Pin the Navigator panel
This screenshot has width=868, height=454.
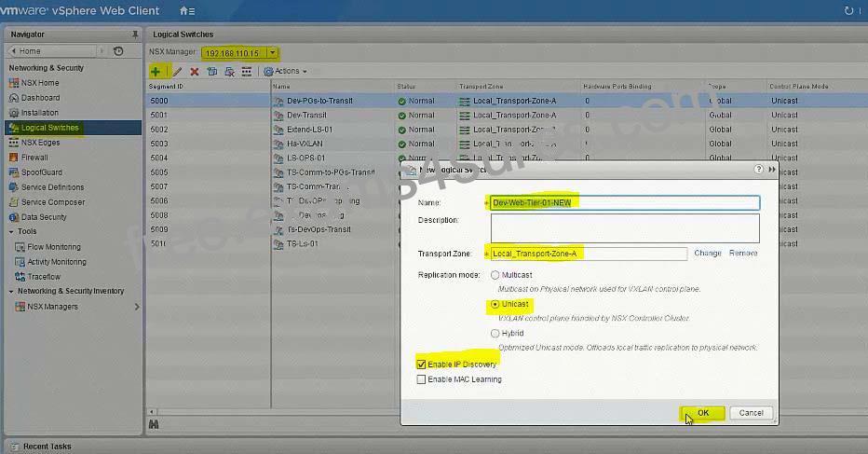134,34
